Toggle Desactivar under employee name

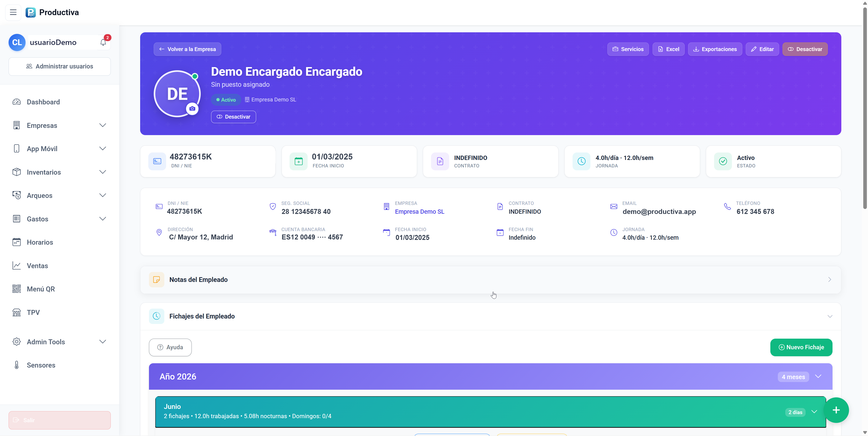[x=234, y=117]
